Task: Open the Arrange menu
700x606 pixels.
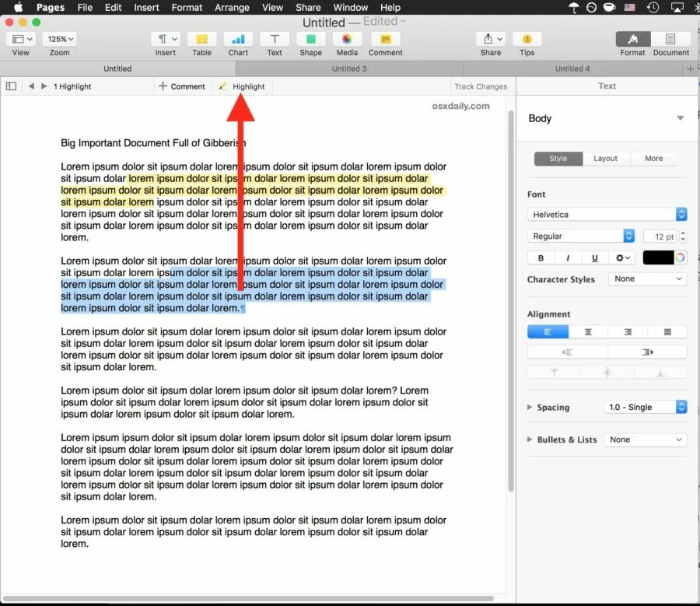Action: point(232,7)
